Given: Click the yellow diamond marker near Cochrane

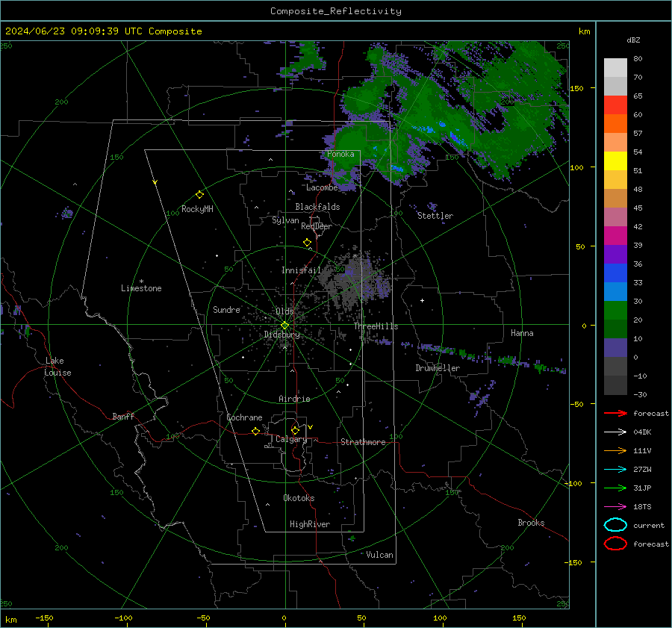Looking at the screenshot, I should click(256, 431).
